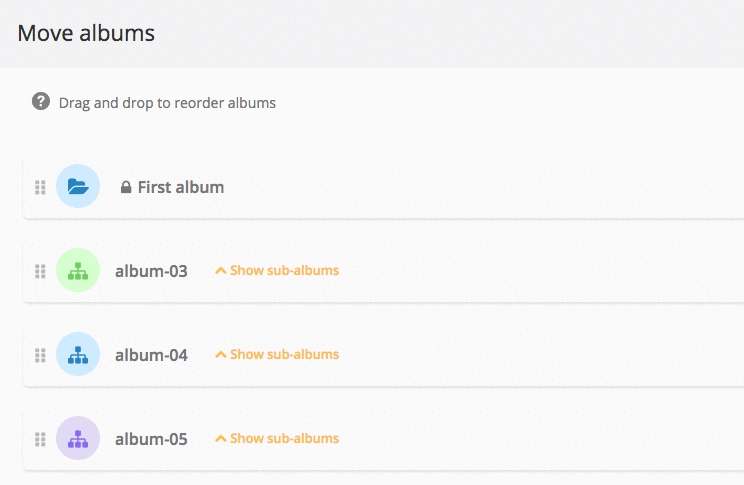Screen dimensions: 744x485
Task: Click the chevron arrow next to album-05
Action: 221,438
